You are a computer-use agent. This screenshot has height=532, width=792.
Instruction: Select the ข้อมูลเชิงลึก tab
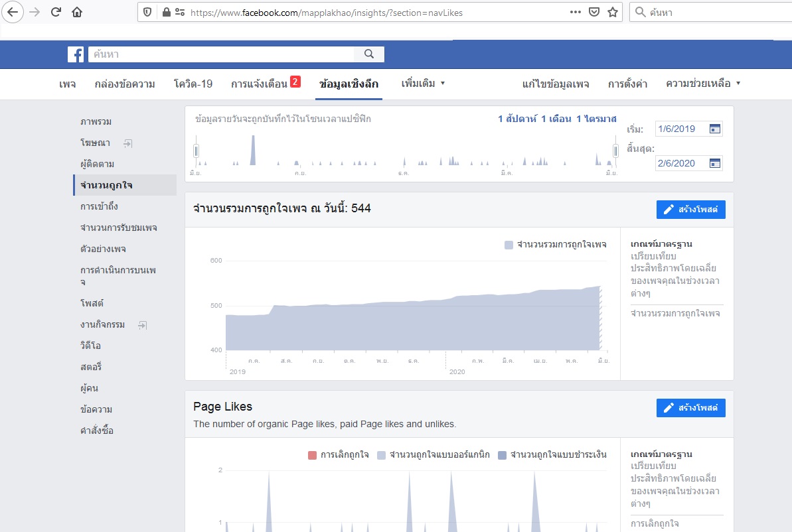coord(349,84)
